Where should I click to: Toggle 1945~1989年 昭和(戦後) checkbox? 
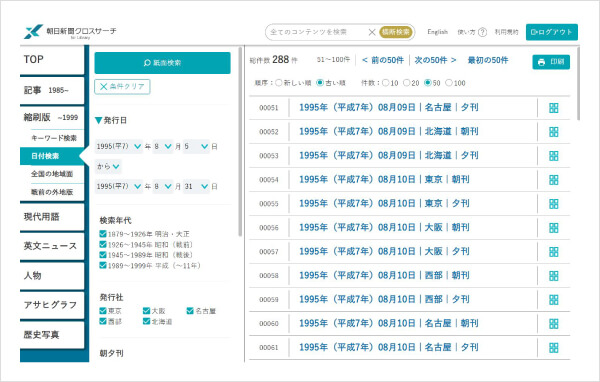pos(103,255)
